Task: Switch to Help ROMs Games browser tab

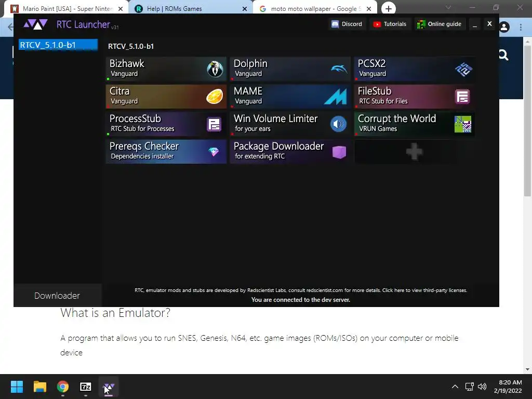Action: point(190,8)
